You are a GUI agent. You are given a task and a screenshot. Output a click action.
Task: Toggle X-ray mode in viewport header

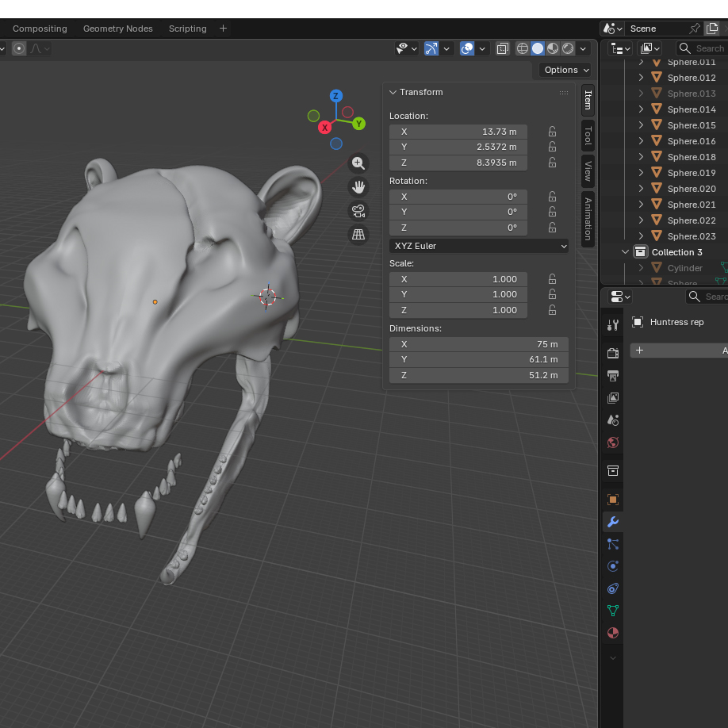503,48
